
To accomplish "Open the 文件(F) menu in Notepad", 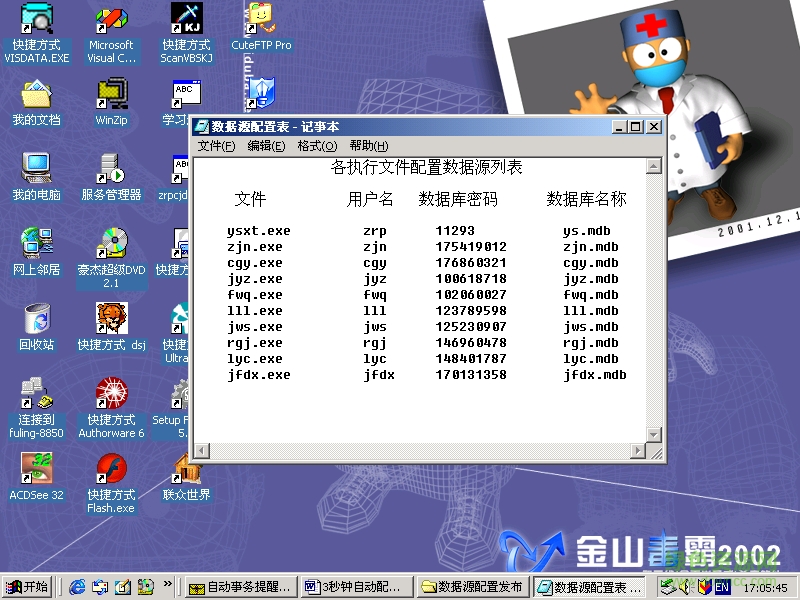I will 216,145.
